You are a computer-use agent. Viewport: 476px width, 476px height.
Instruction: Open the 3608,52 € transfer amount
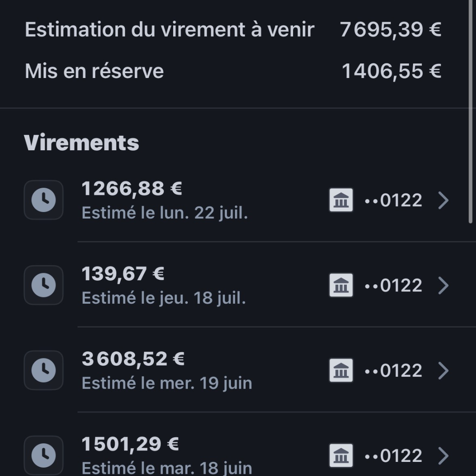133,359
